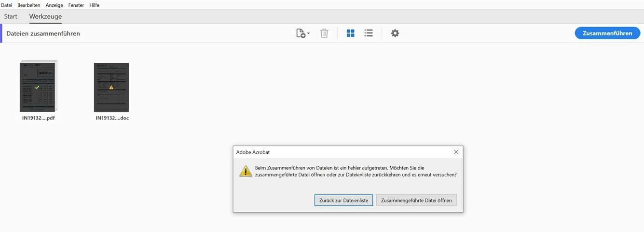Click Zusammengeführte Datei öffnen button
The height and width of the screenshot is (232, 644).
click(x=416, y=200)
